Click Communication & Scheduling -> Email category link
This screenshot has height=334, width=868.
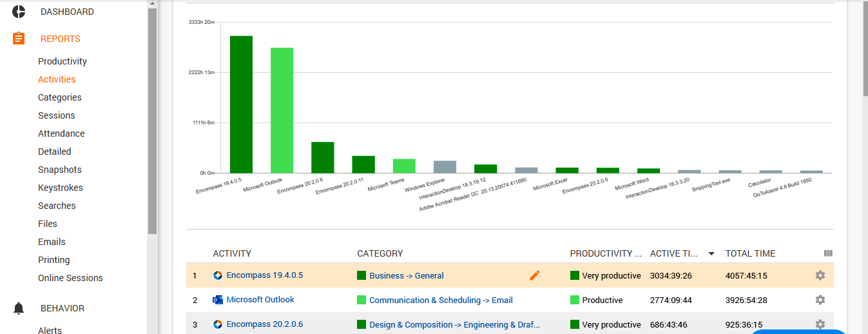pyautogui.click(x=441, y=300)
